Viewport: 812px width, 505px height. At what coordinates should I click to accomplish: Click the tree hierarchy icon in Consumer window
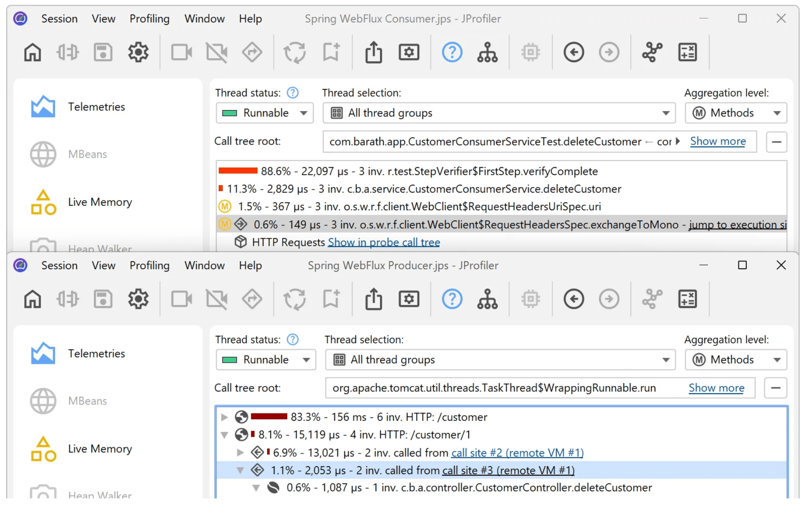(x=488, y=52)
